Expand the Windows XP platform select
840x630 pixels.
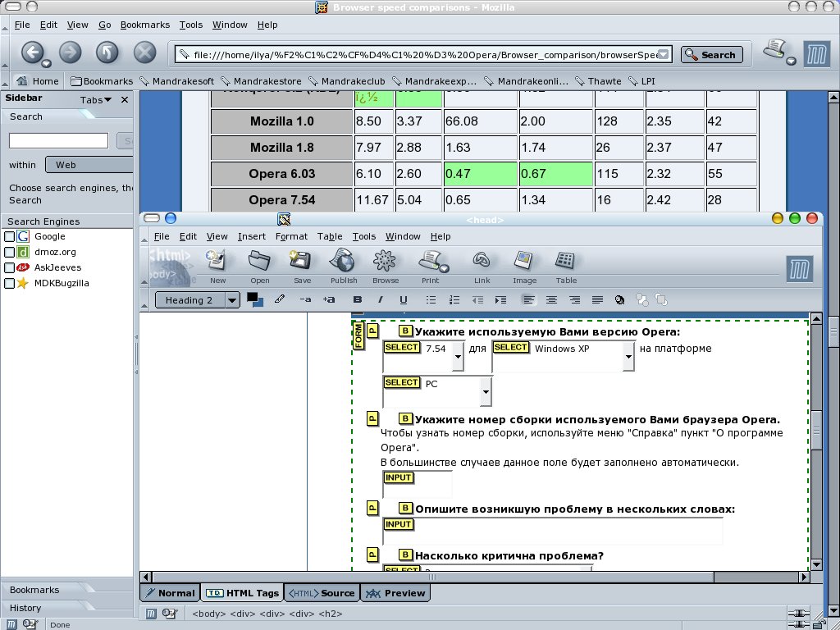point(628,357)
